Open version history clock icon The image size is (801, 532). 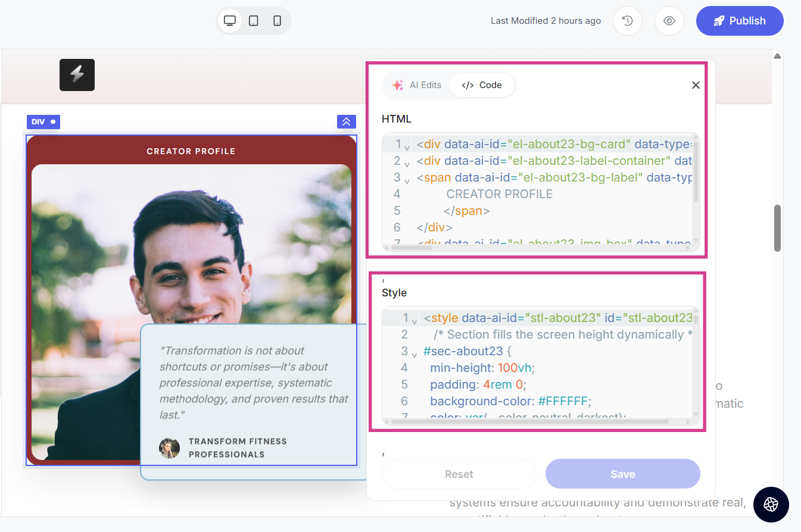coord(627,21)
